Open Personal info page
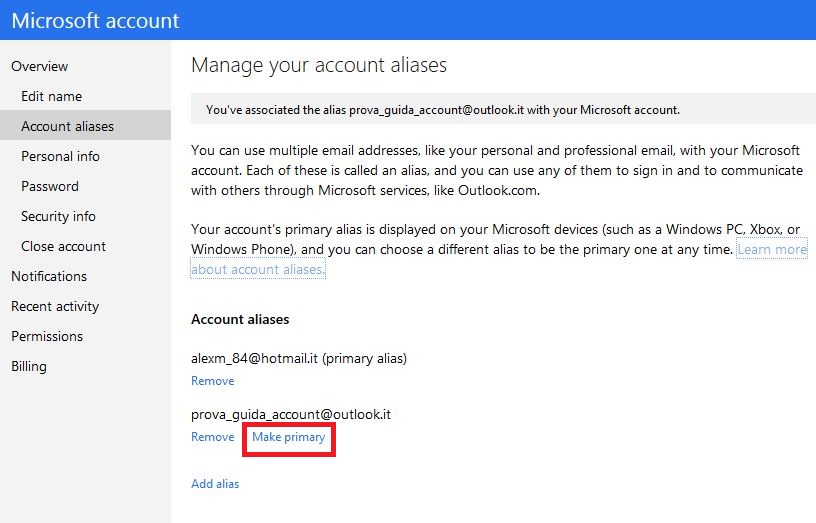The width and height of the screenshot is (816, 523). pos(60,156)
